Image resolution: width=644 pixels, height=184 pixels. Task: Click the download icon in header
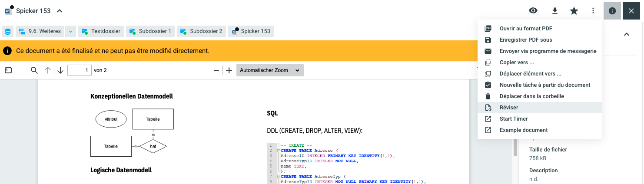(x=554, y=11)
